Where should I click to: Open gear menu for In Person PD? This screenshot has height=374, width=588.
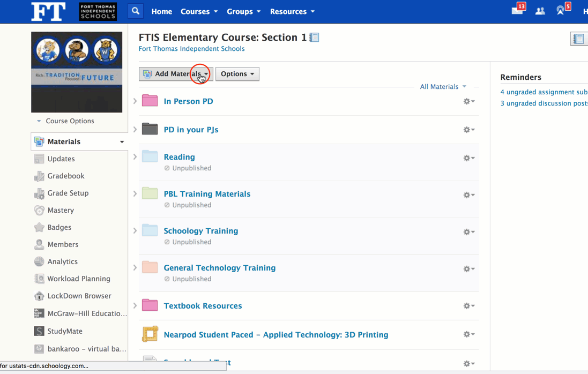coord(469,101)
